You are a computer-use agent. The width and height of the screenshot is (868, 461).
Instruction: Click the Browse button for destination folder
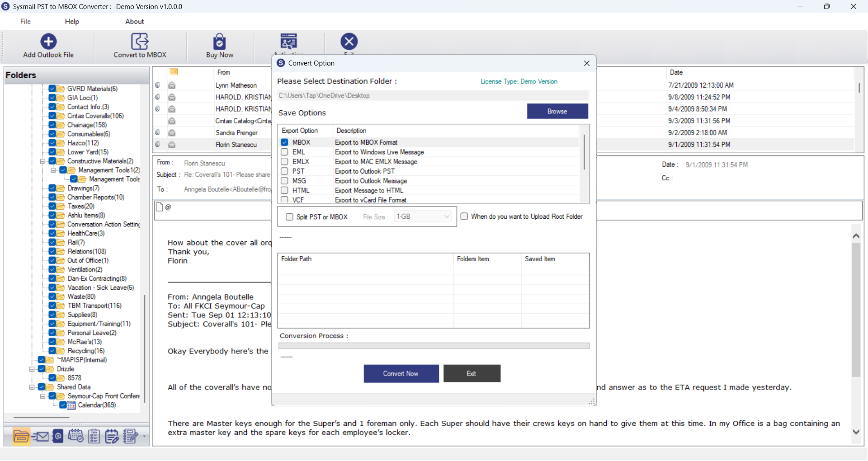pyautogui.click(x=557, y=111)
